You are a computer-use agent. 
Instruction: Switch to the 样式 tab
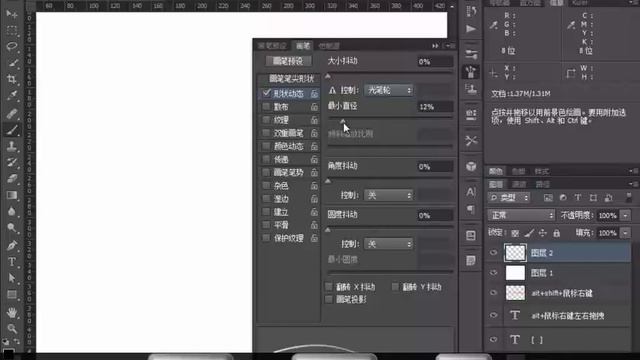pyautogui.click(x=542, y=171)
